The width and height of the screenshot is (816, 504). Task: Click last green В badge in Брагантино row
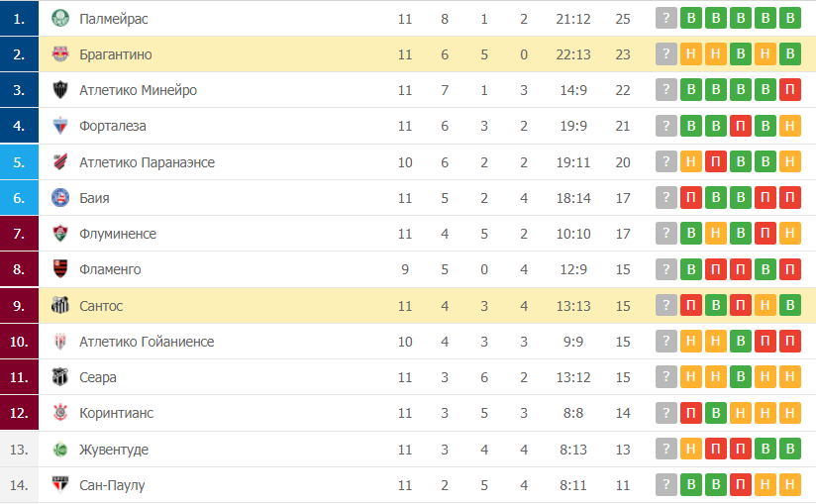(790, 53)
